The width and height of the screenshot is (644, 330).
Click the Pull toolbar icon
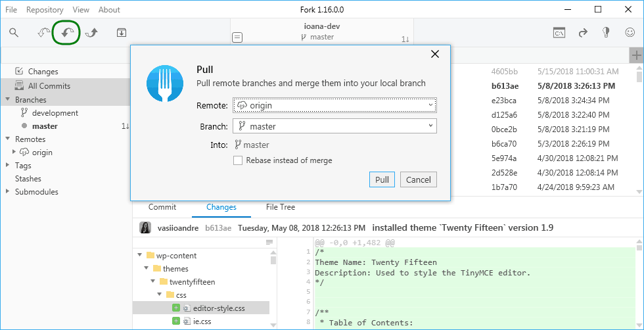(x=67, y=32)
